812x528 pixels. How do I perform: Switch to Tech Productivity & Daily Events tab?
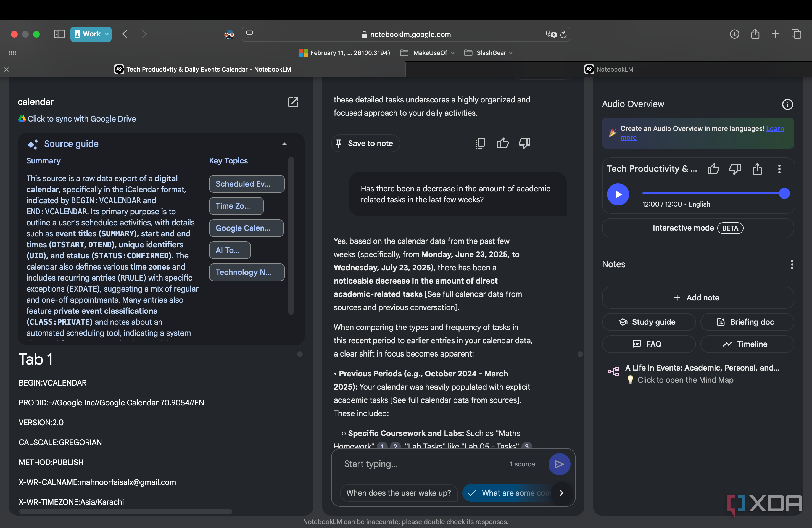click(x=203, y=69)
